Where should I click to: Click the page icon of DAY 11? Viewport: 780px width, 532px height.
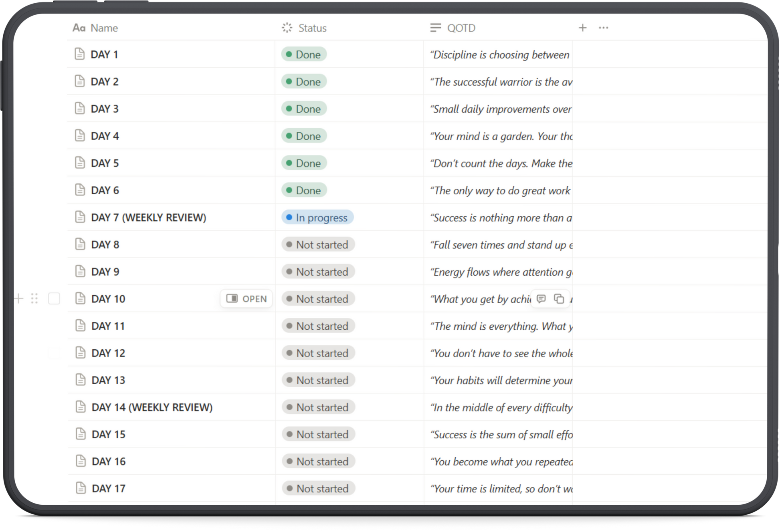(x=80, y=325)
